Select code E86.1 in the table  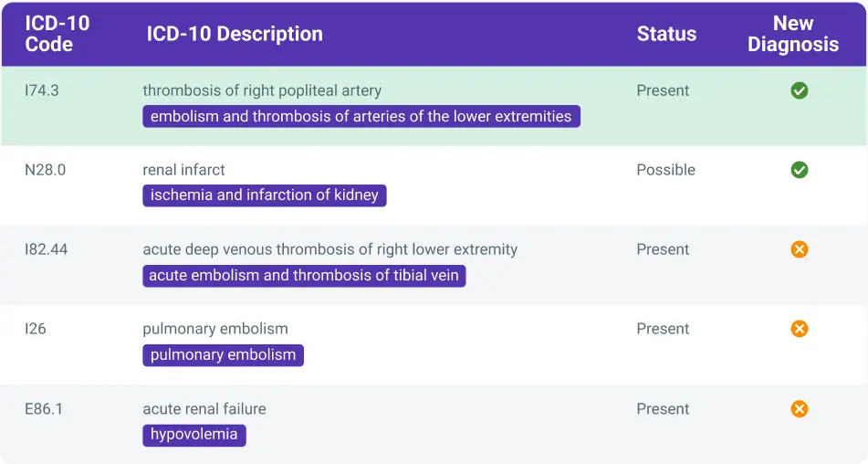(44, 408)
